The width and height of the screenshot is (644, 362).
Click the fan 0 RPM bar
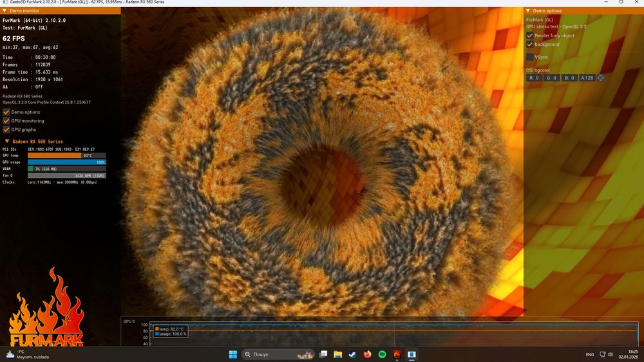pyautogui.click(x=66, y=175)
